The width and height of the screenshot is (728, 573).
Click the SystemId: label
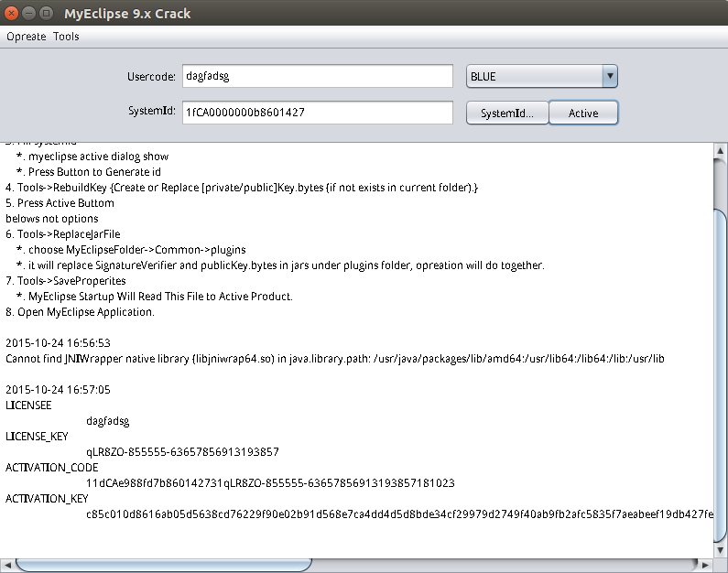(x=152, y=111)
